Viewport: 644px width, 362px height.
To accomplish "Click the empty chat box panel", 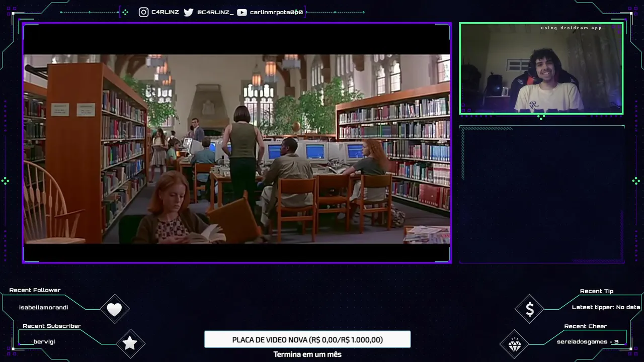I will pos(542,194).
